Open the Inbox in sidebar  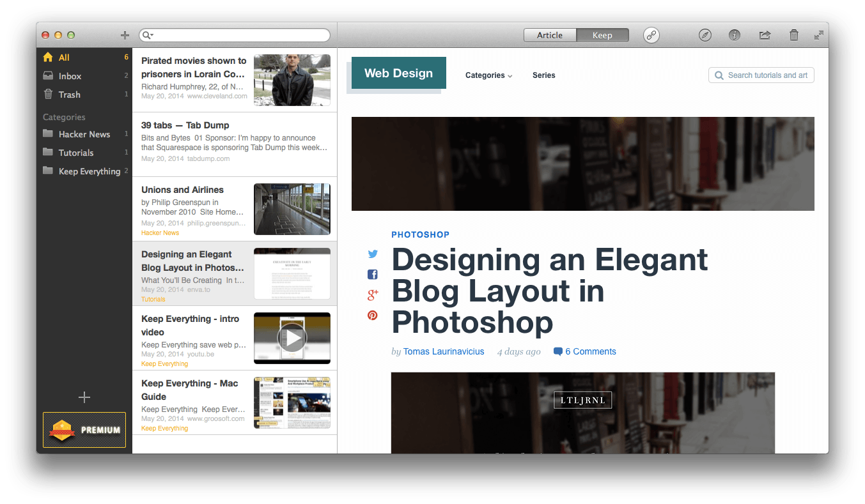84,76
